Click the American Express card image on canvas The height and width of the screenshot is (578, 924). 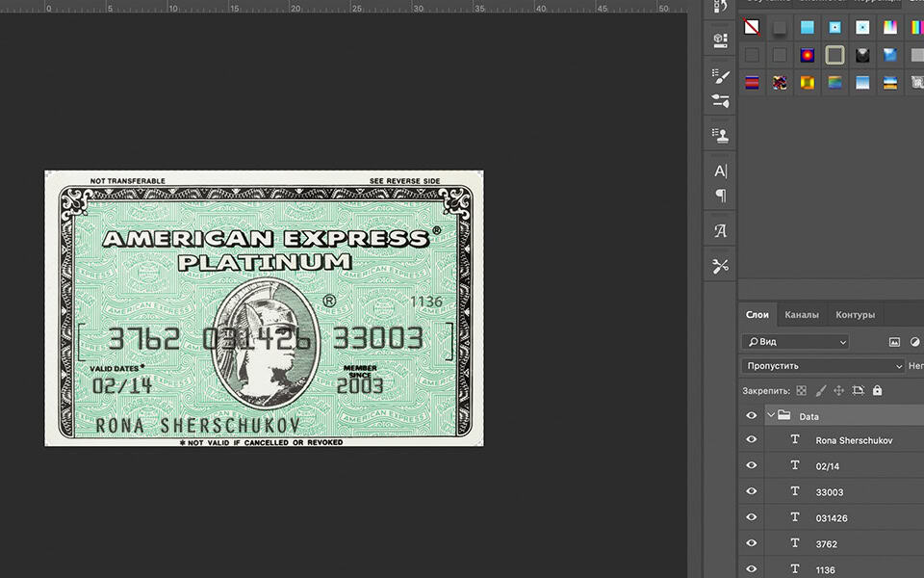click(x=264, y=308)
